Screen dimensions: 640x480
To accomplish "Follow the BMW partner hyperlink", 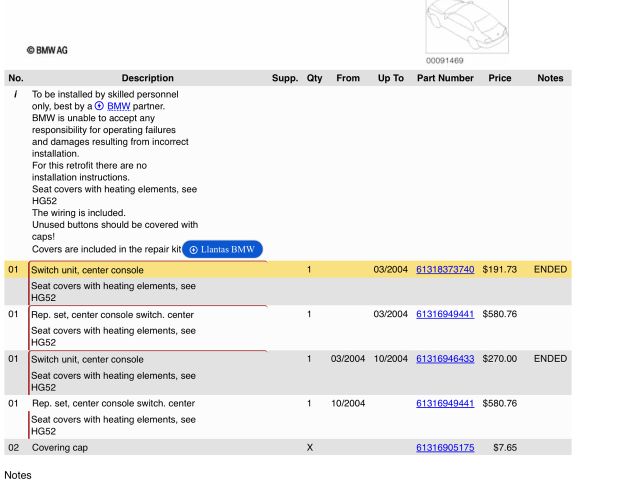I will click(119, 106).
